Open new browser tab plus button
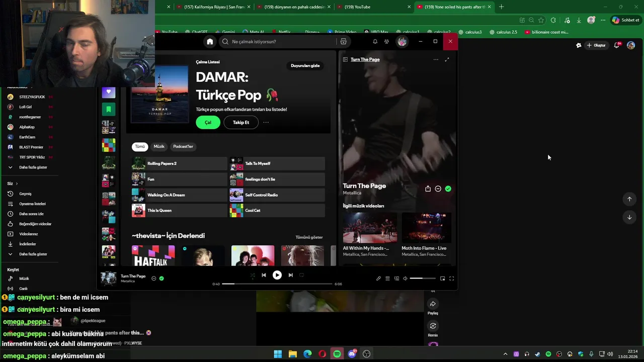 coord(501,7)
